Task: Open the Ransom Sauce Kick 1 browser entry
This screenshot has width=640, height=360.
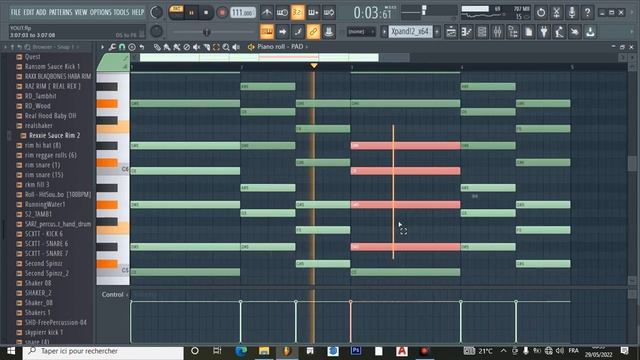Action: pos(52,66)
